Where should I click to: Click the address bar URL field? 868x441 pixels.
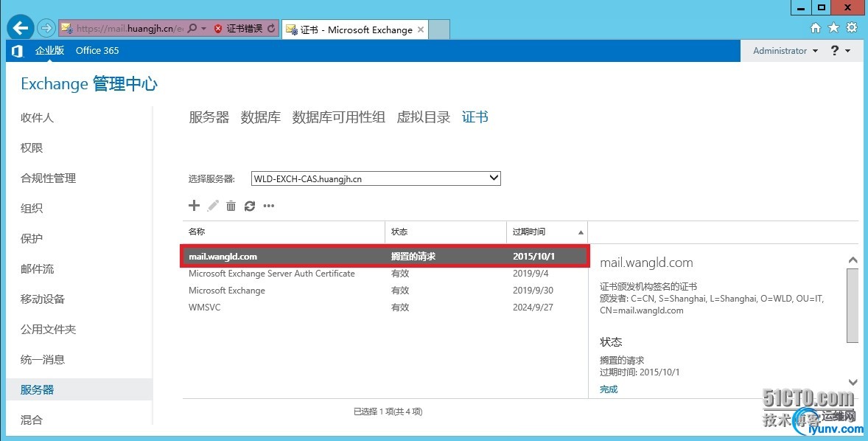point(130,28)
